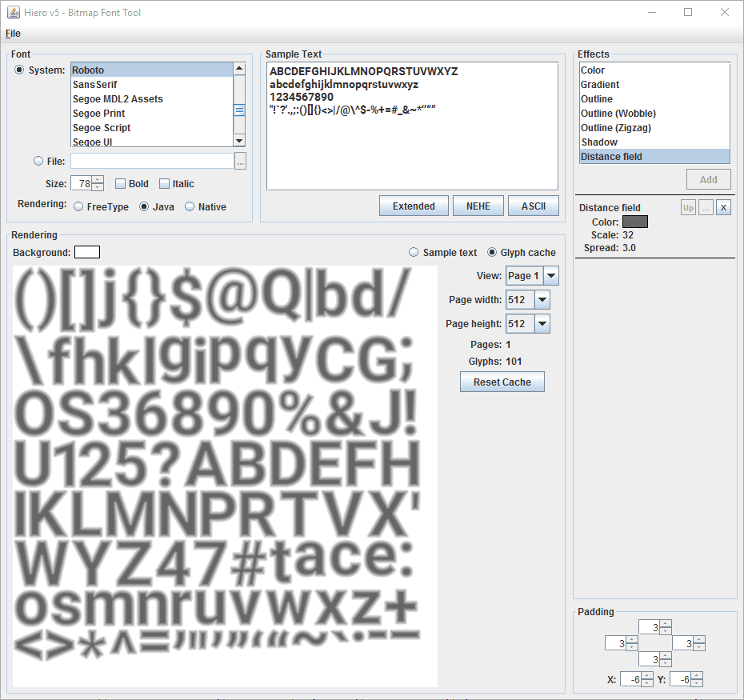Viewport: 744px width, 700px height.
Task: Open the File menu
Action: pyautogui.click(x=13, y=34)
